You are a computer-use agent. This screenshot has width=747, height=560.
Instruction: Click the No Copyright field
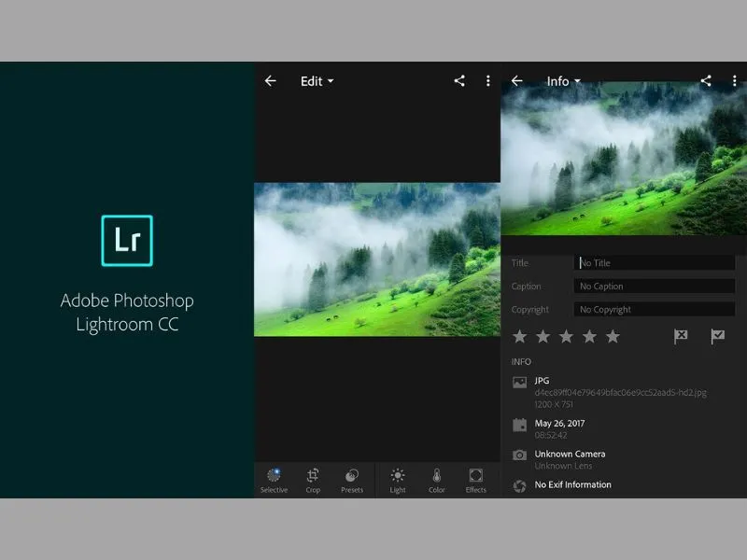coord(655,310)
